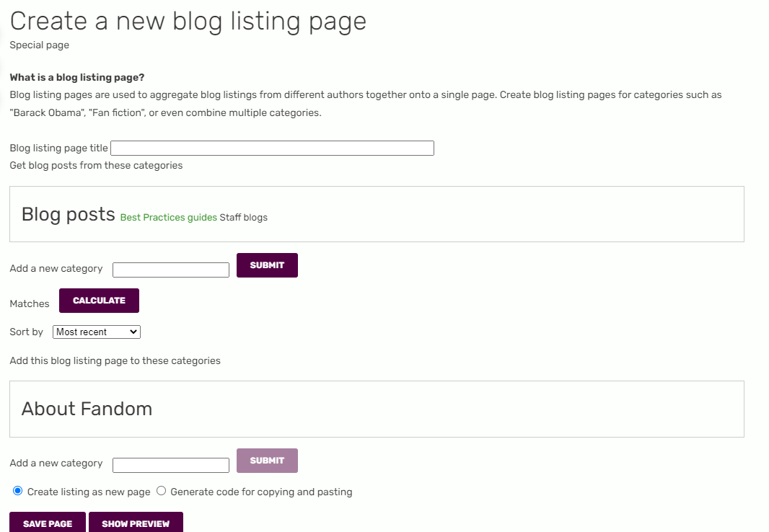Select the Create listing as new page radio

click(x=18, y=491)
